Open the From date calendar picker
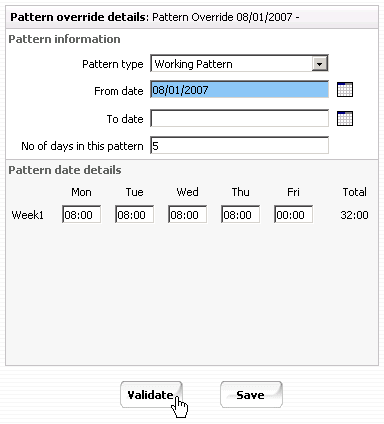The width and height of the screenshot is (384, 424). [345, 90]
